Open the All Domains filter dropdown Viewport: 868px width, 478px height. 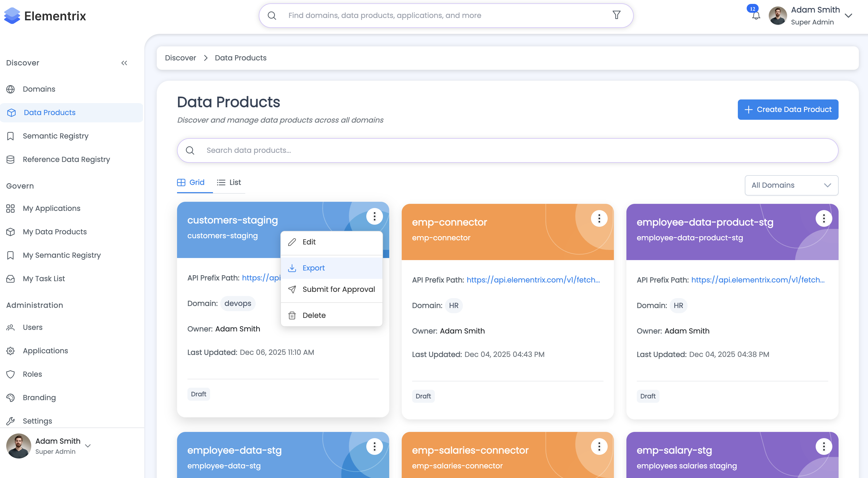click(x=791, y=185)
